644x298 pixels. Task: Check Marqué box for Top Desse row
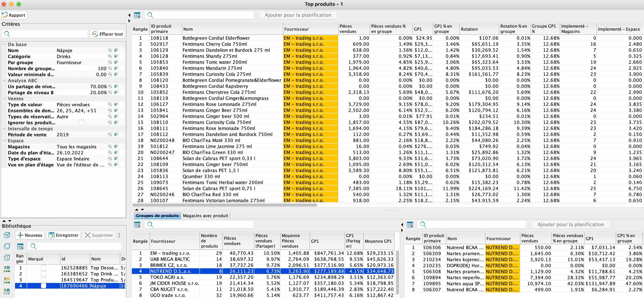point(44,268)
